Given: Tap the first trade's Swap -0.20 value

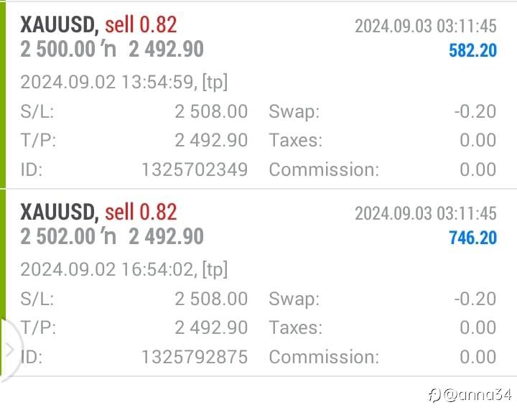Looking at the screenshot, I should pyautogui.click(x=475, y=111).
